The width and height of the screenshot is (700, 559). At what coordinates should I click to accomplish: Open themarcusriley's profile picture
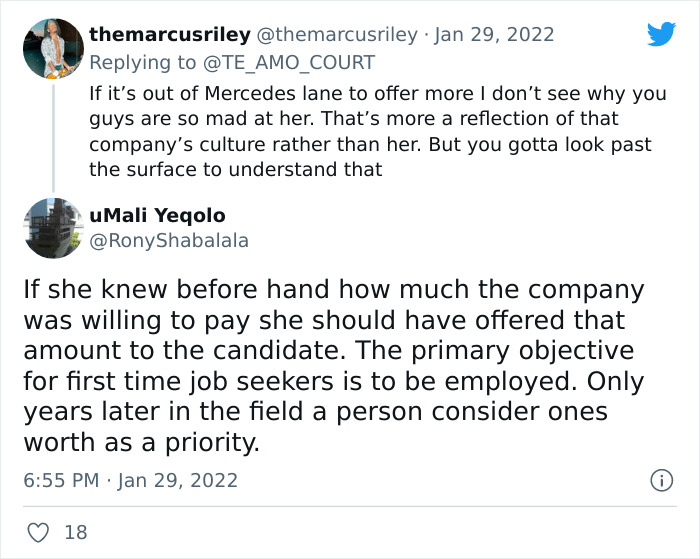pos(52,49)
